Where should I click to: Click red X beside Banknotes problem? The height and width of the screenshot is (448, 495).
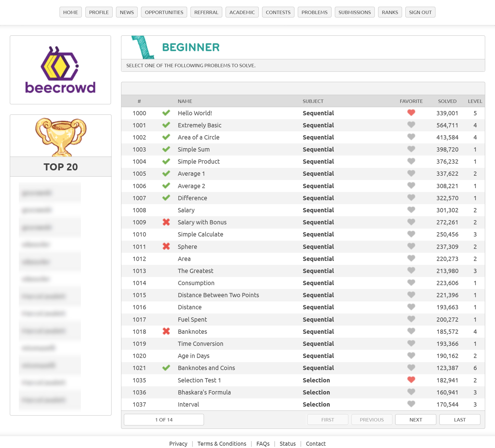point(166,331)
